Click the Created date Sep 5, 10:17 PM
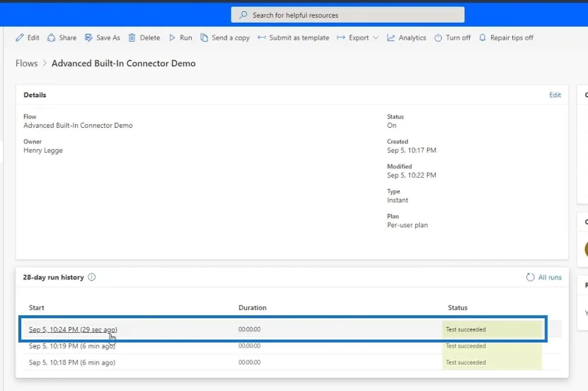Viewport: 588px width, 391px height. click(x=412, y=151)
